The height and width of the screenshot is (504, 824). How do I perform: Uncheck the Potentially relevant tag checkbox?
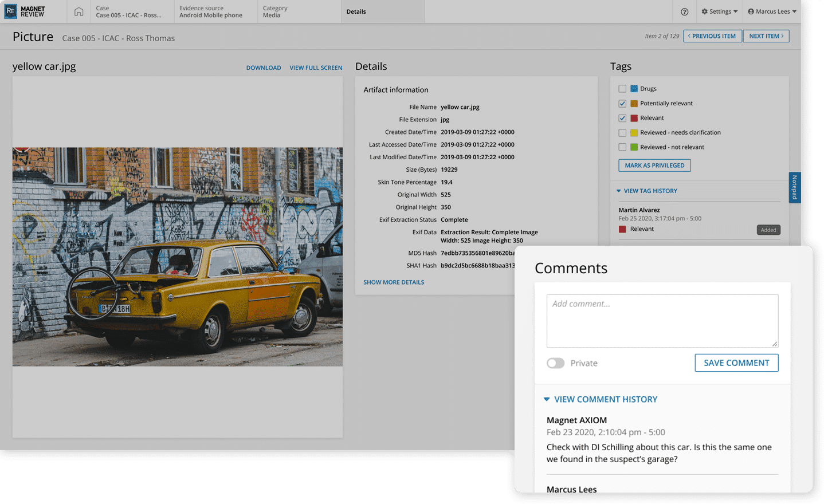coord(622,104)
